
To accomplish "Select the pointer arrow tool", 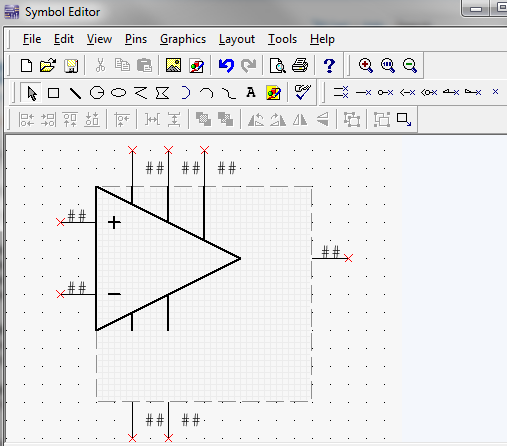I will (x=31, y=93).
